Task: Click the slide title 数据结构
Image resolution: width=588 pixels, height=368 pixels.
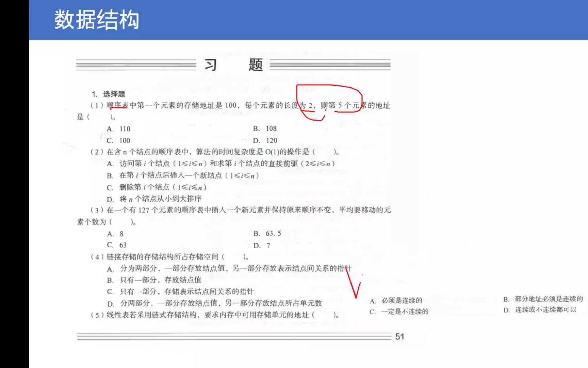Action: tap(97, 20)
